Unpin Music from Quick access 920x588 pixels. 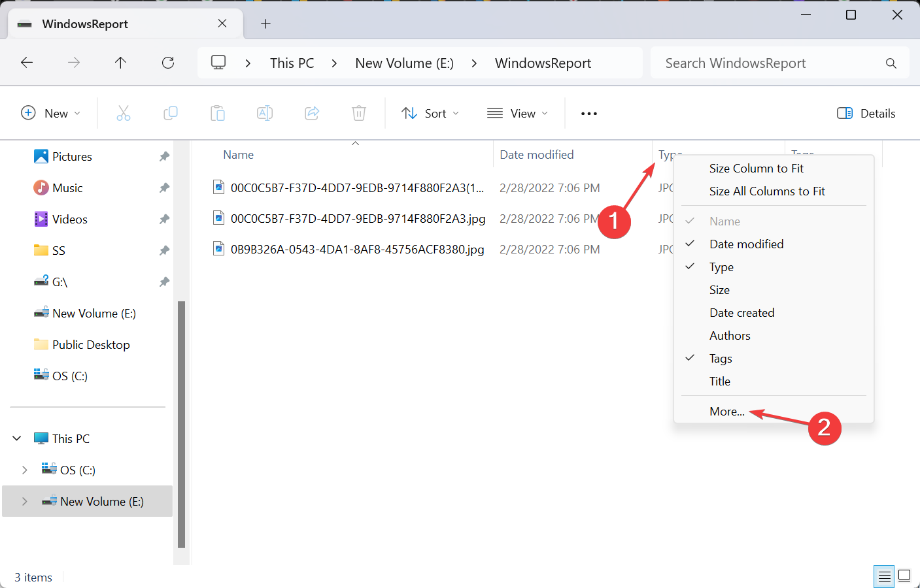(x=164, y=188)
